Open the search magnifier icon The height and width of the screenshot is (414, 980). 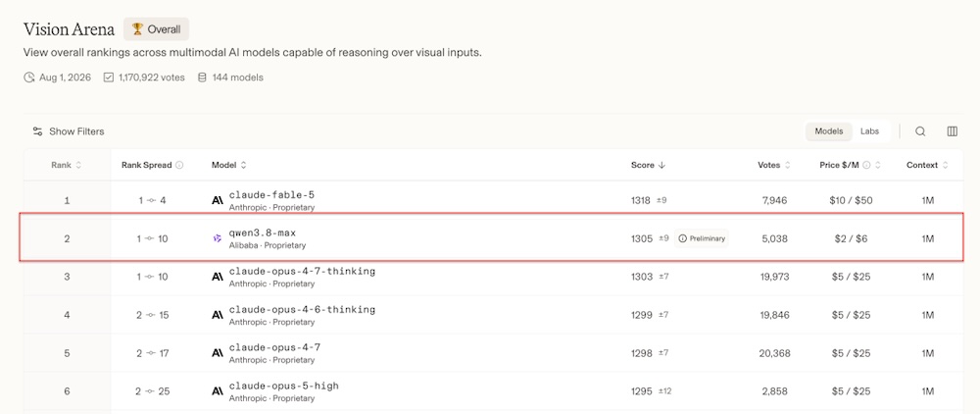(x=920, y=131)
